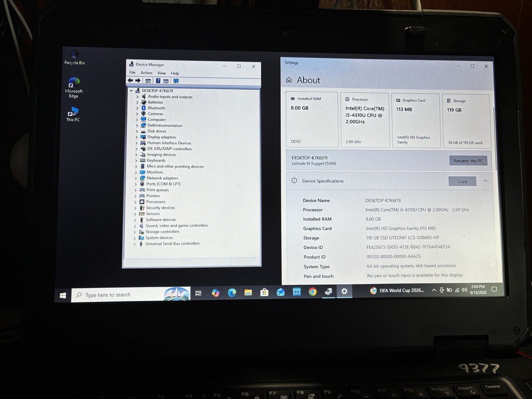532x399 pixels.
Task: Check the battery tray icon
Action: point(449,290)
